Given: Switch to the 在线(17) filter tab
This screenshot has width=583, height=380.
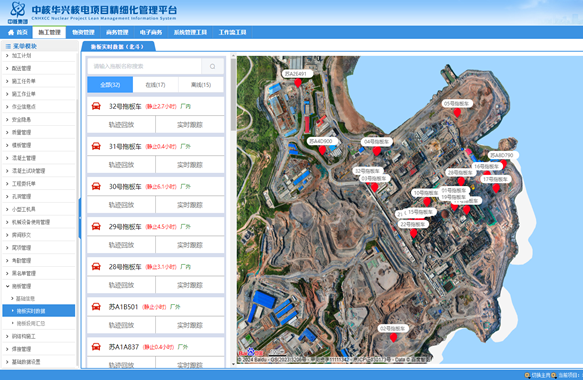Looking at the screenshot, I should click(155, 85).
